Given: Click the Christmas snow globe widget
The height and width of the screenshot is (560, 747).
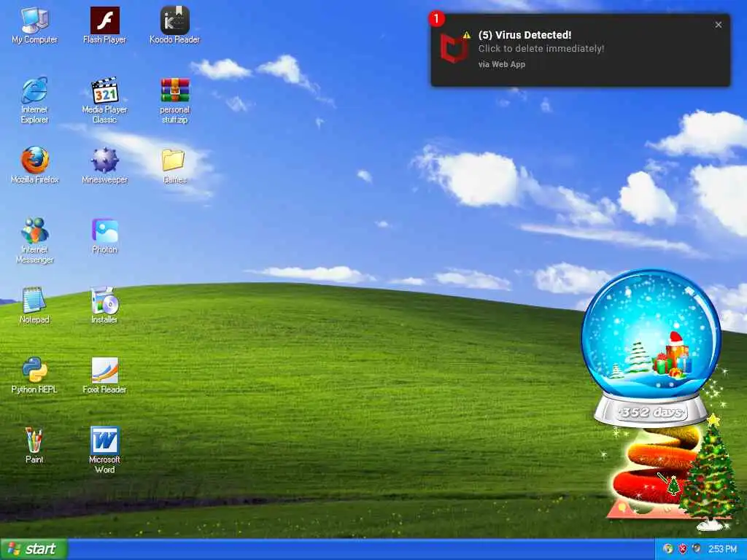Looking at the screenshot, I should (x=651, y=348).
